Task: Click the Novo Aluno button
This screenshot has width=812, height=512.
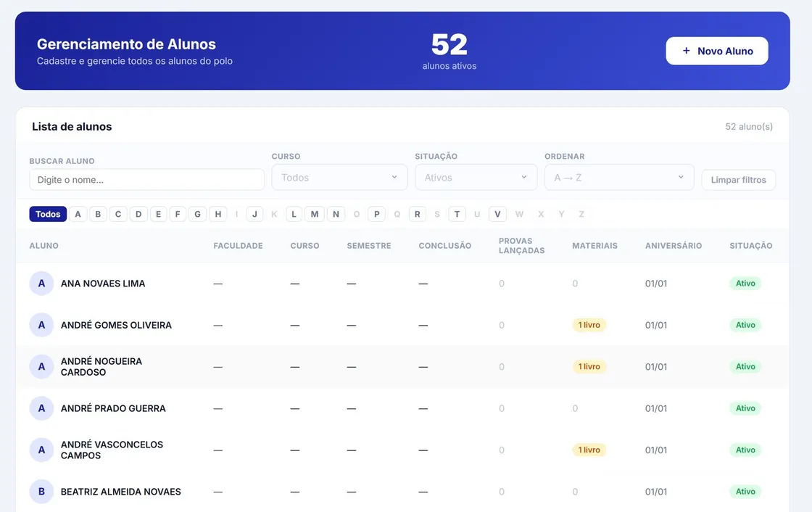Action: 717,51
